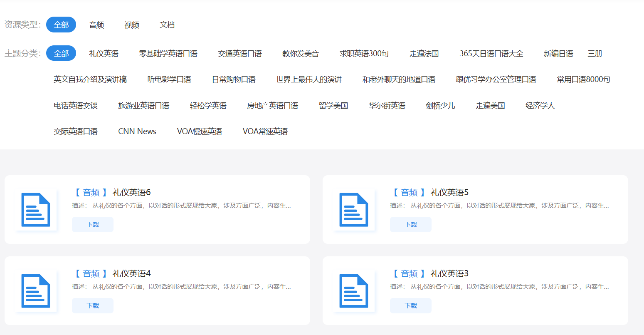This screenshot has width=644, height=335.
Task: Choose the 礼仪英语 topic category
Action: pyautogui.click(x=104, y=54)
